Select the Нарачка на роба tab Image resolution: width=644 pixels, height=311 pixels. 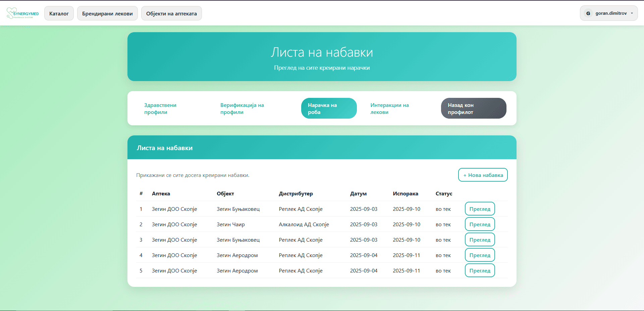click(329, 109)
